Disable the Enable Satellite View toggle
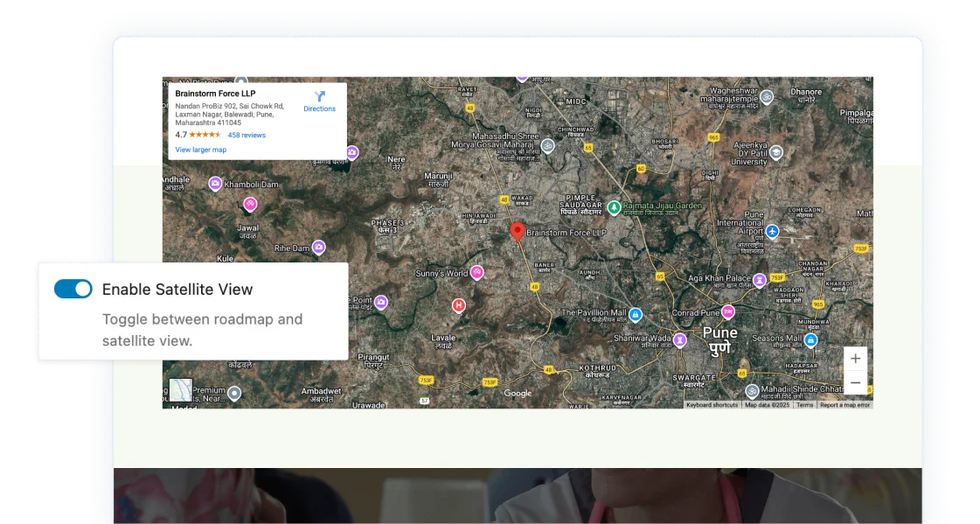This screenshot has width=980, height=524. point(73,290)
